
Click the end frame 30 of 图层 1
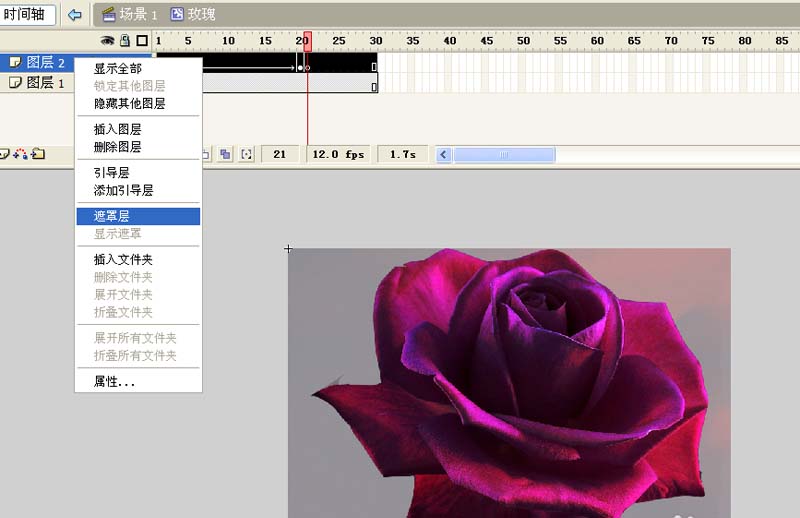(374, 87)
